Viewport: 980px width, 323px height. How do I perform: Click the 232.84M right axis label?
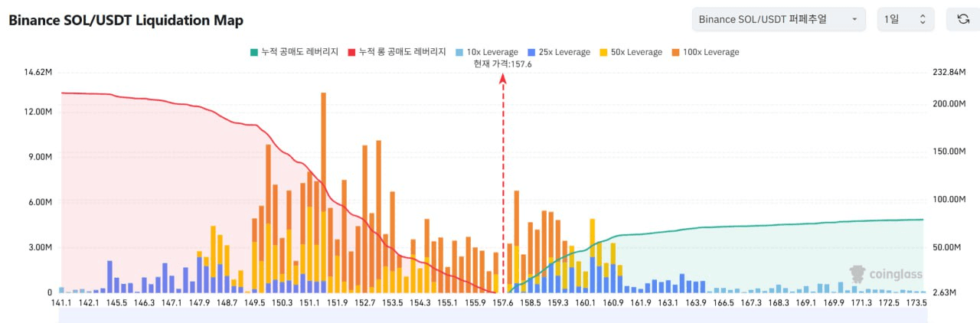coord(950,72)
